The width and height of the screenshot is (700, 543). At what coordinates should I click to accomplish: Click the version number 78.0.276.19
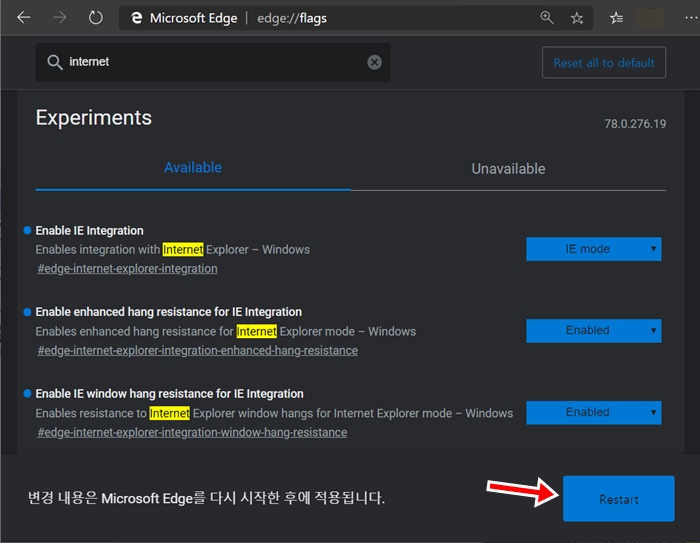click(635, 124)
